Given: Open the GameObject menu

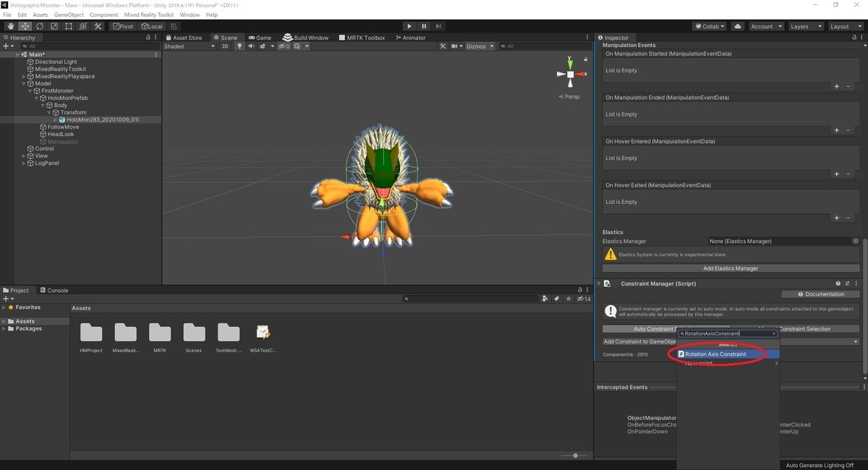Looking at the screenshot, I should pos(69,14).
